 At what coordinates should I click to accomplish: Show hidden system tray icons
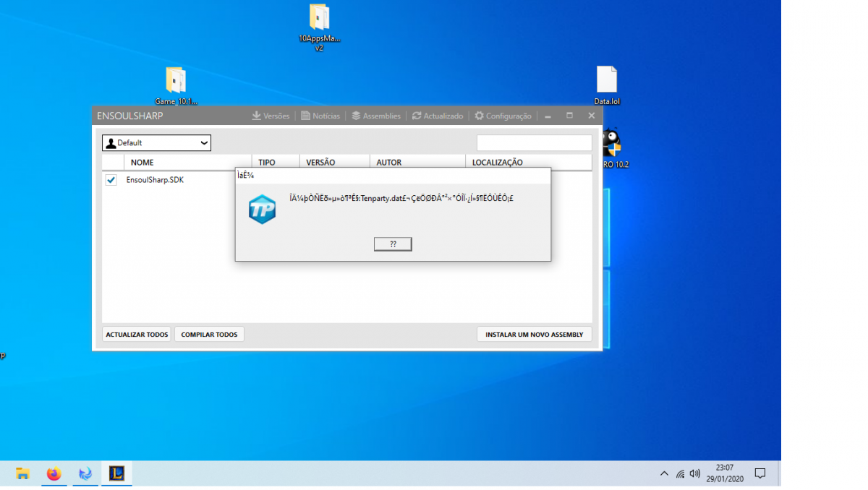tap(664, 474)
